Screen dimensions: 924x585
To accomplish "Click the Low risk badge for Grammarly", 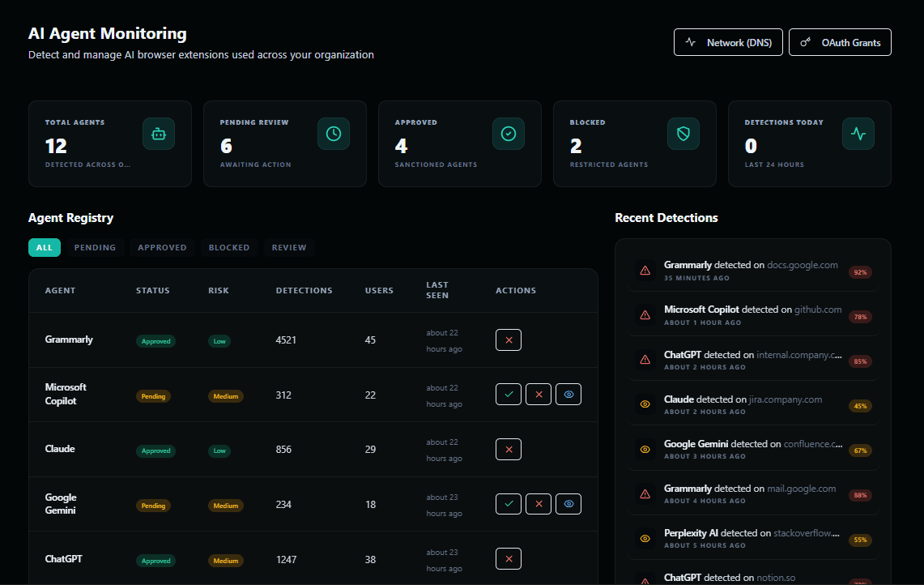I will [x=219, y=341].
